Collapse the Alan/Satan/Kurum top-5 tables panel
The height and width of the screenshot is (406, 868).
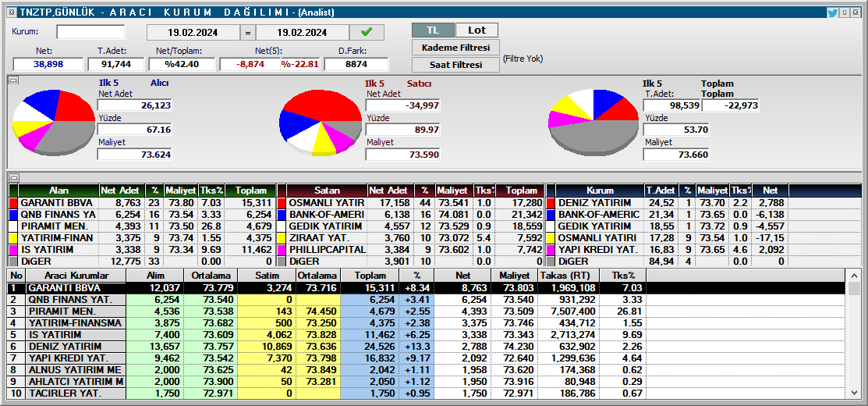(x=14, y=178)
